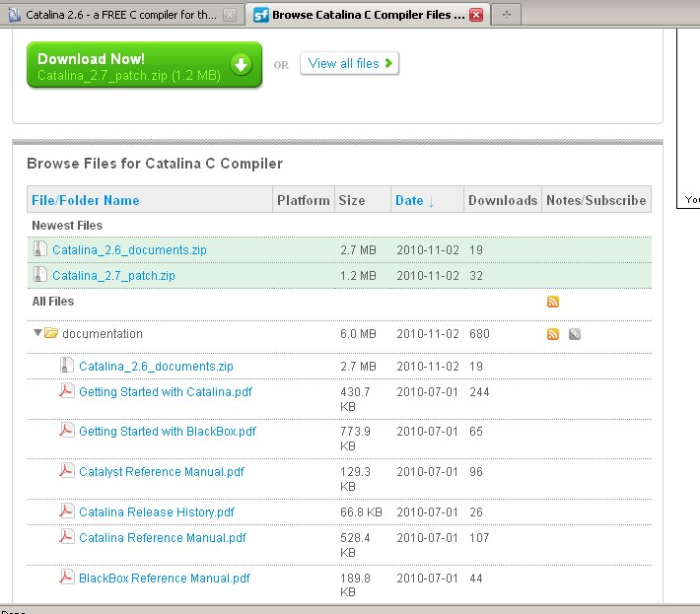Close the Browse Catalina C Compiler Files tab
The width and height of the screenshot is (700, 614).
pyautogui.click(x=476, y=15)
